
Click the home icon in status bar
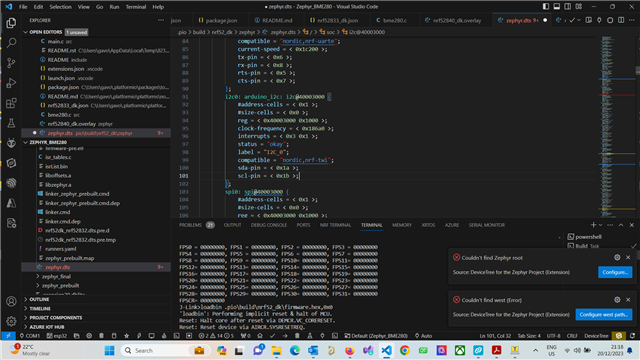(260, 336)
